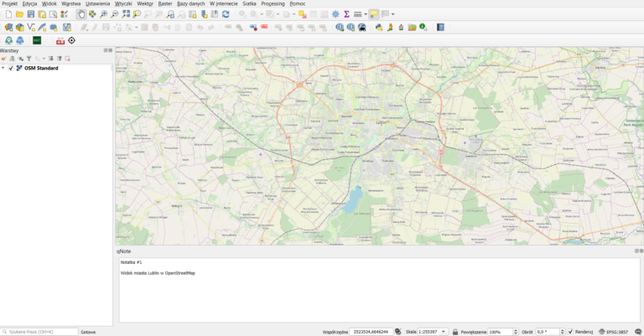Screen dimensions: 644x336
Task: Click the Zoom Full extent icon
Action: 126,14
